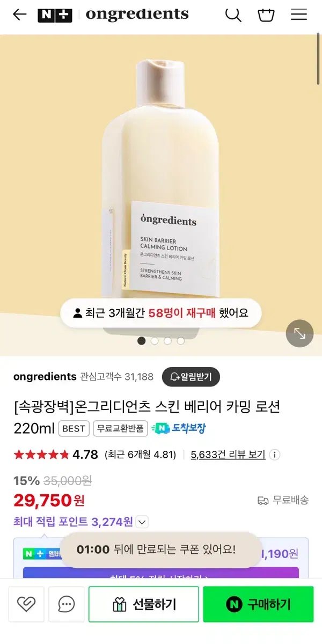The width and height of the screenshot is (322, 644).
Task: Expand product image to fullscreen
Action: 299,333
